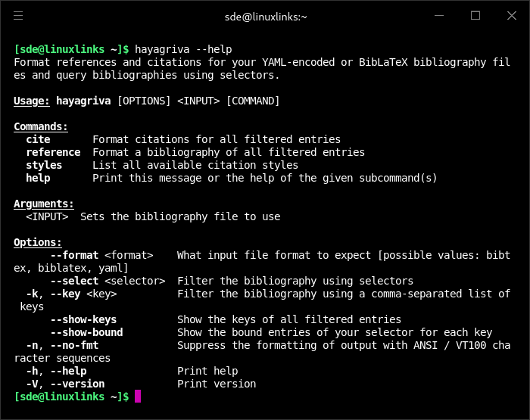The image size is (530, 420).
Task: Open the terminal hamburger menu
Action: pyautogui.click(x=18, y=15)
